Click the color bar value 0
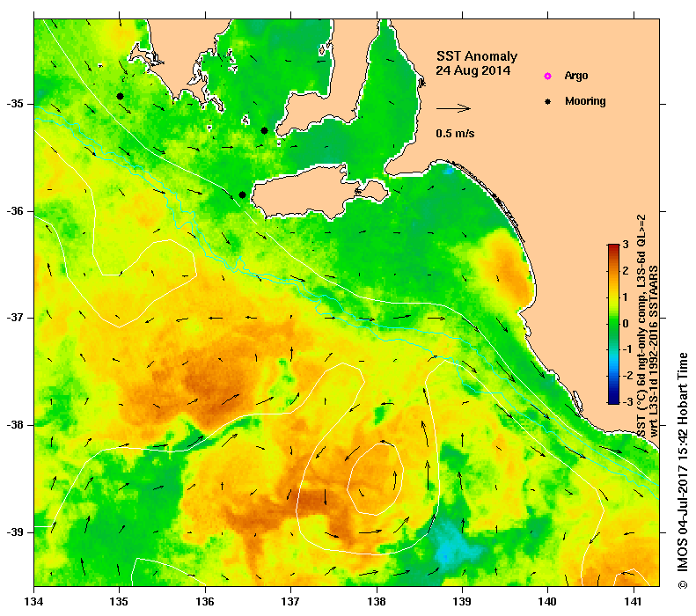Image resolution: width=696 pixels, height=616 pixels. point(626,323)
